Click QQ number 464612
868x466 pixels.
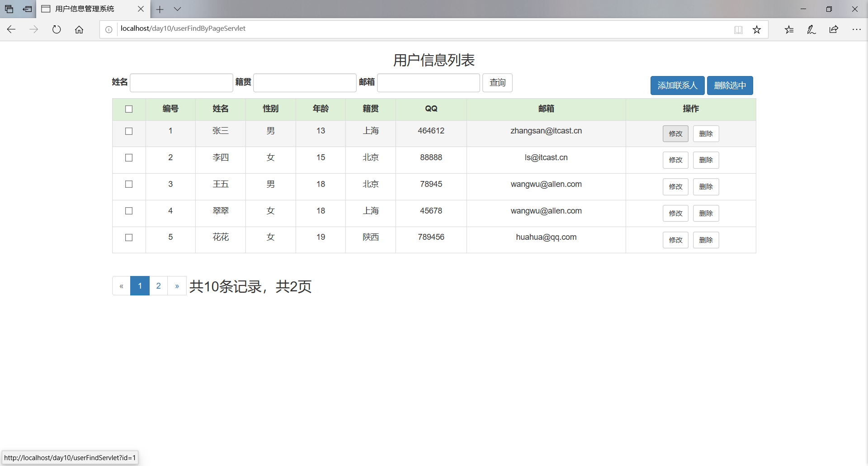[x=431, y=131]
